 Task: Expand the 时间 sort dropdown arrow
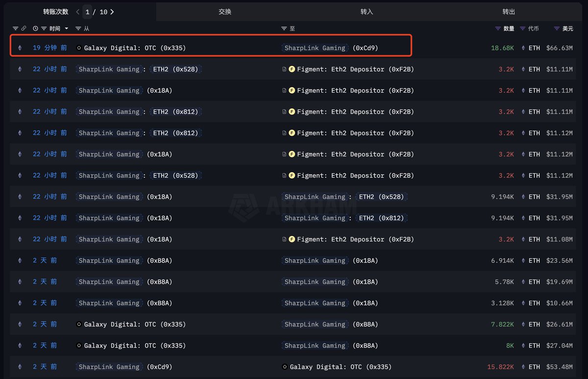click(67, 29)
